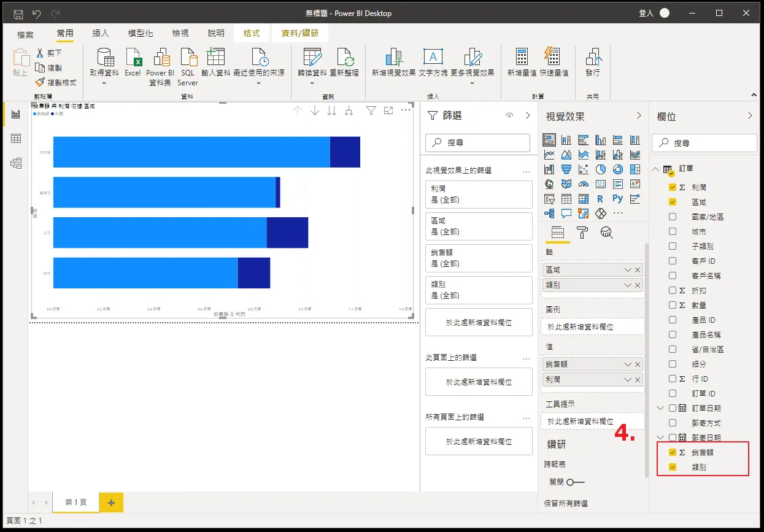Collapse the 訂單 table in Fields
The image size is (764, 532).
[656, 169]
